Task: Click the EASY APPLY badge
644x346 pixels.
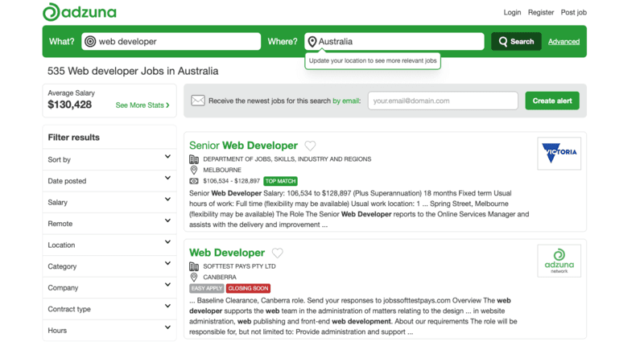Action: click(207, 288)
